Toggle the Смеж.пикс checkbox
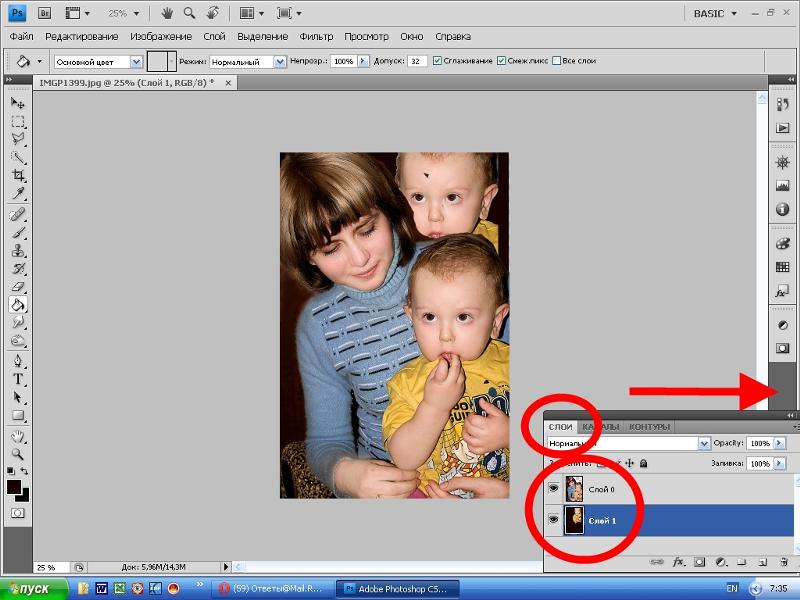Viewport: 800px width, 600px height. 501,61
